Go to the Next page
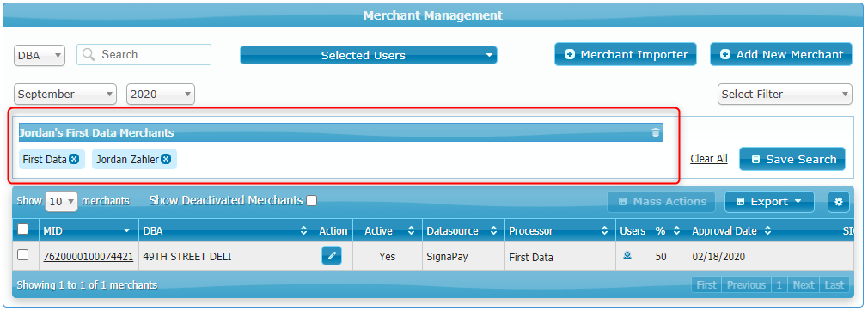The height and width of the screenshot is (311, 868). pyautogui.click(x=804, y=285)
